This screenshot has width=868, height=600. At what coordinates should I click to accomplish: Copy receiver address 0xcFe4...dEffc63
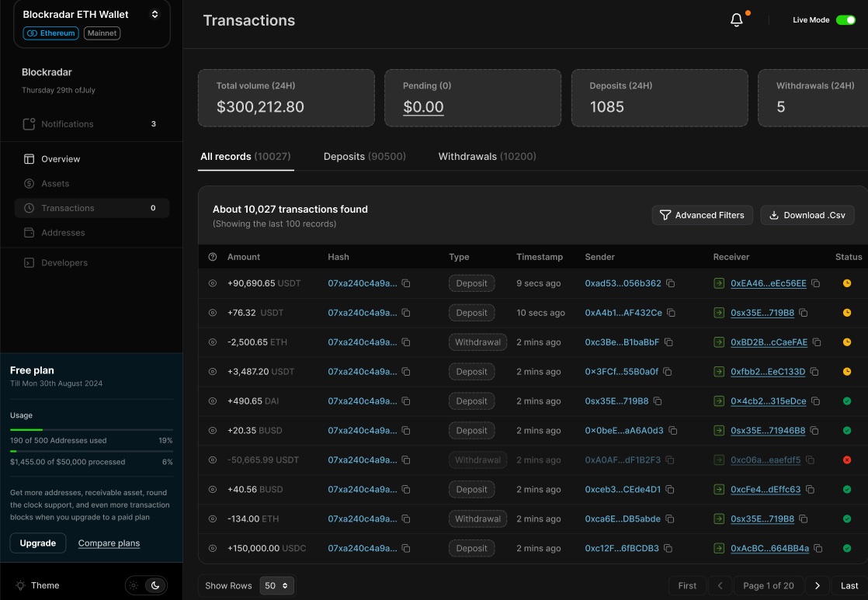[811, 489]
